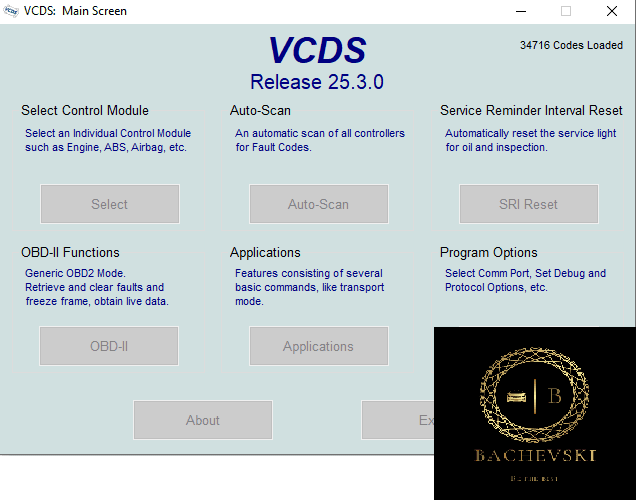Click the maximize window button
Viewport: 636px width, 500px height.
tap(566, 11)
